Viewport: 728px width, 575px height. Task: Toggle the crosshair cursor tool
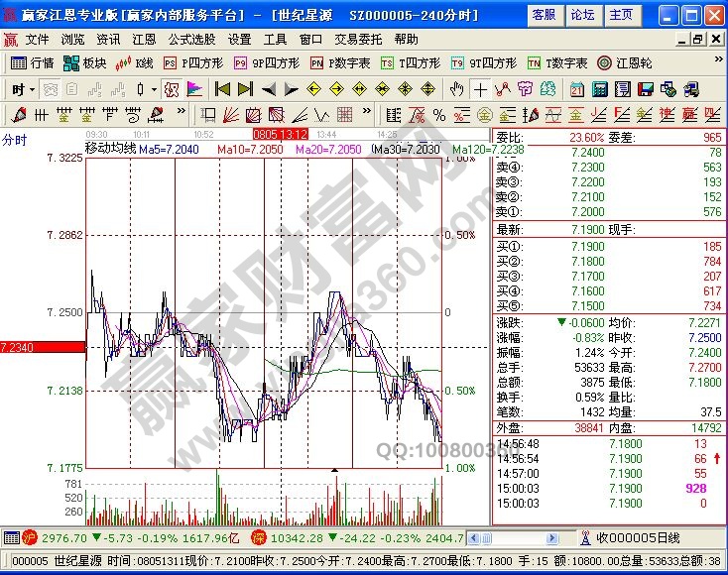point(480,89)
